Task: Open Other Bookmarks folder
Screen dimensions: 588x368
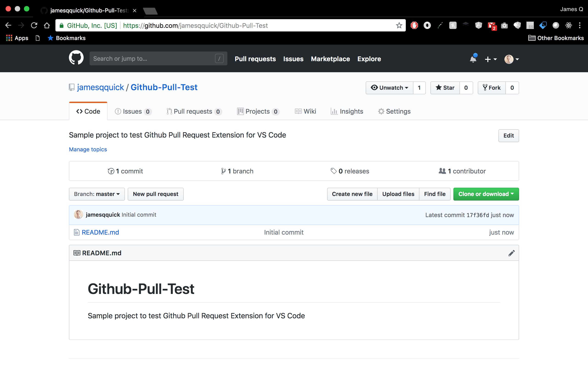Action: click(556, 38)
